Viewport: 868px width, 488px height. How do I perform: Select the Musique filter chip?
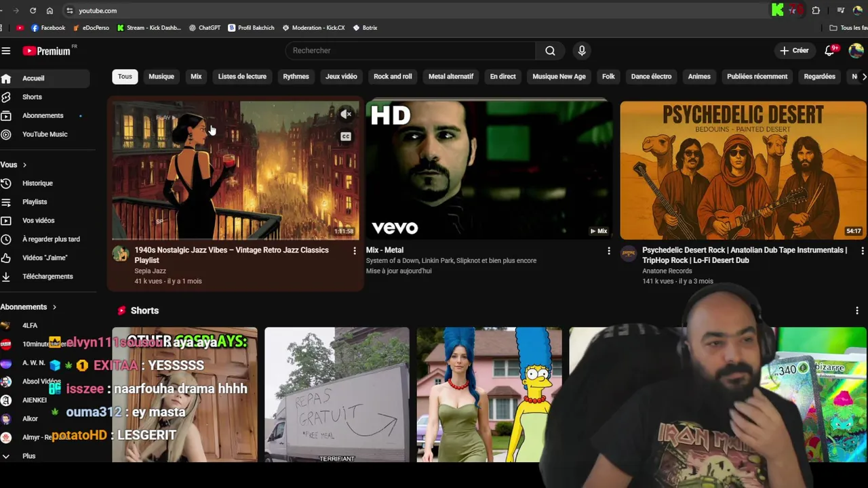point(161,77)
